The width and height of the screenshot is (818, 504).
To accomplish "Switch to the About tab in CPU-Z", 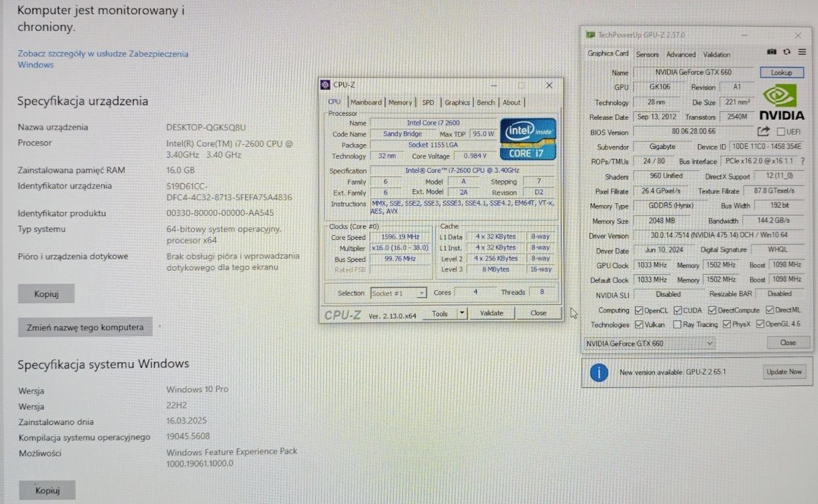I will (512, 103).
